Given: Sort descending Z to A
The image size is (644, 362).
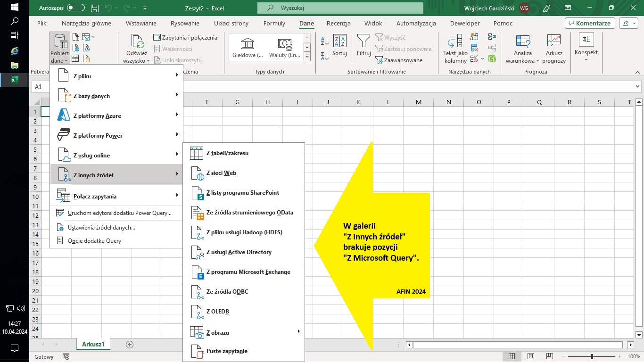Looking at the screenshot, I should pyautogui.click(x=324, y=56).
